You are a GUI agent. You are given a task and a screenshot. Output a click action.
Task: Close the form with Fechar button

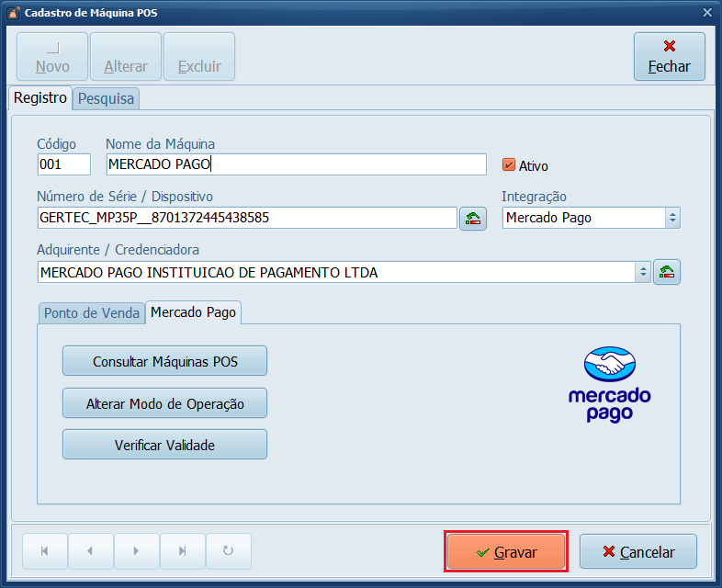pyautogui.click(x=669, y=57)
